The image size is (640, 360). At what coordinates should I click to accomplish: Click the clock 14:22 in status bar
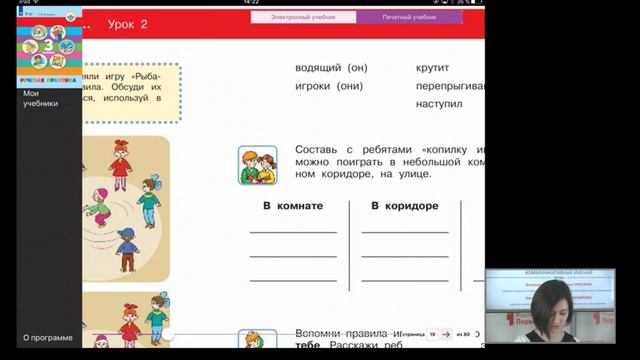251,2
